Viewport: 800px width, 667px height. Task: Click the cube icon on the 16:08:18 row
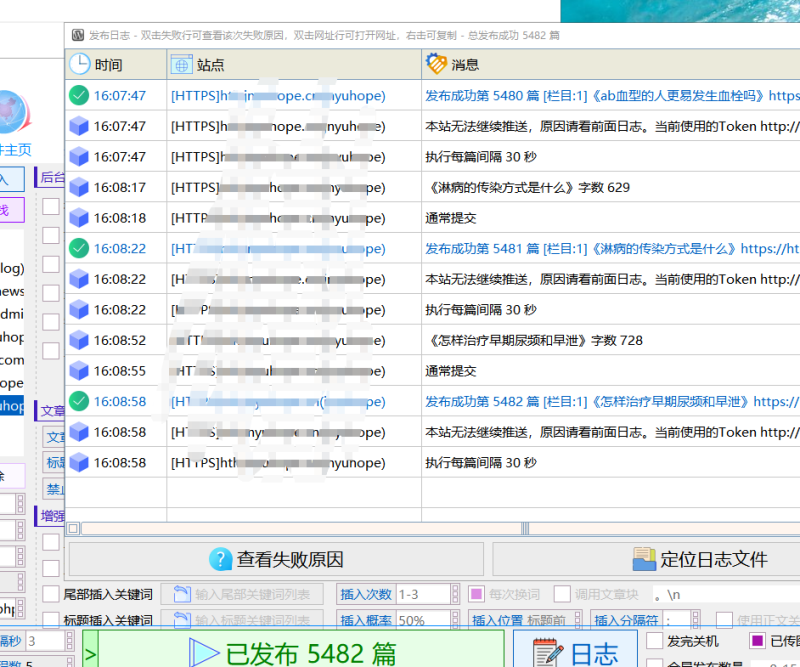(x=79, y=218)
